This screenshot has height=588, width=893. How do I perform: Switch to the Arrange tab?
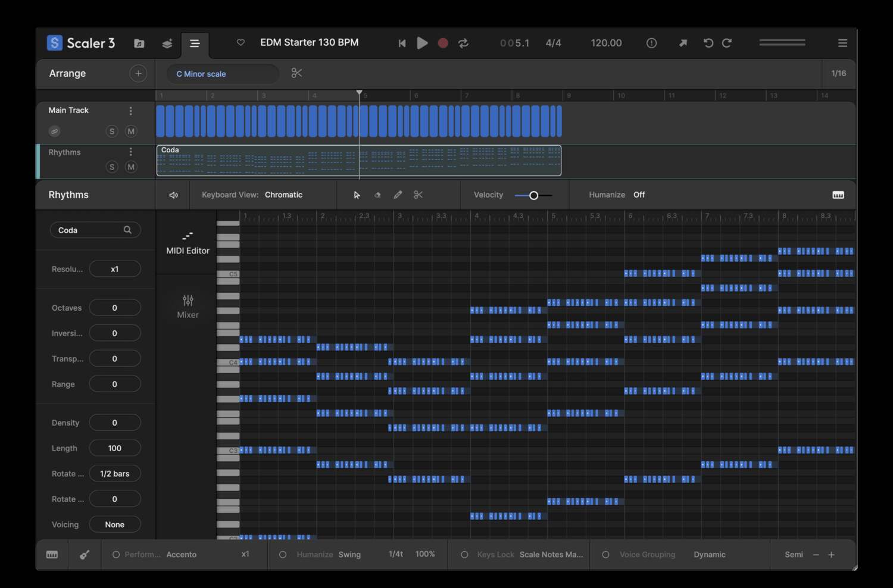click(67, 73)
